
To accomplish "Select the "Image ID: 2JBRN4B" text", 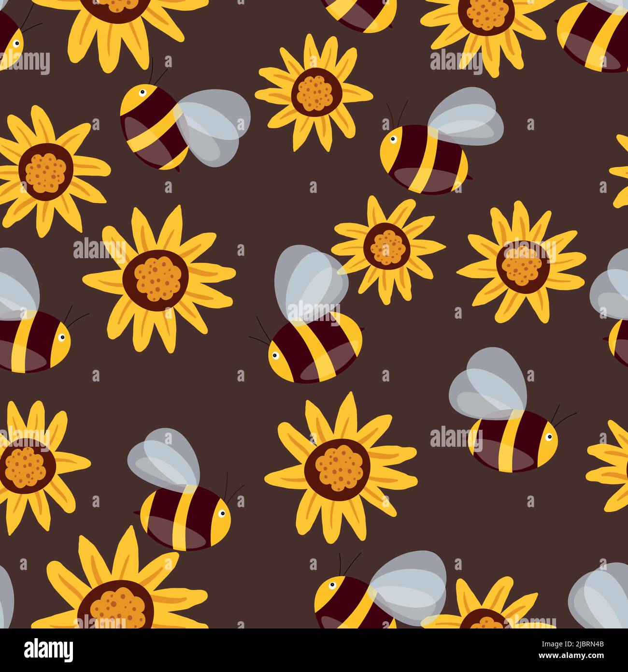I will click(573, 644).
